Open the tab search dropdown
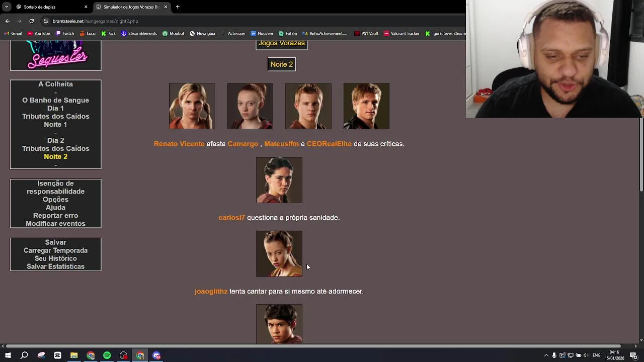 pos(6,7)
